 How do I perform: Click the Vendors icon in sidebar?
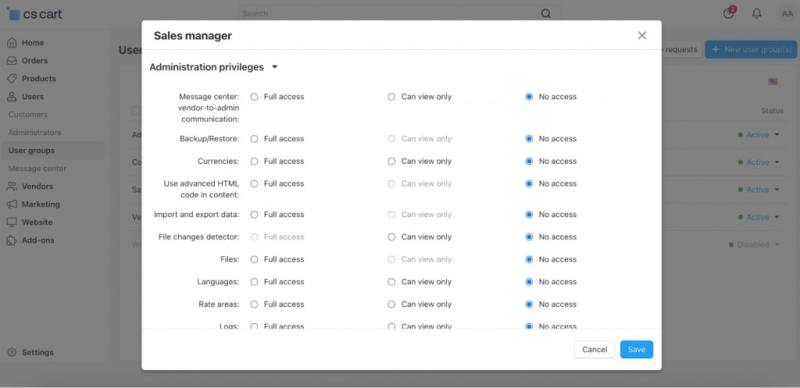12,186
